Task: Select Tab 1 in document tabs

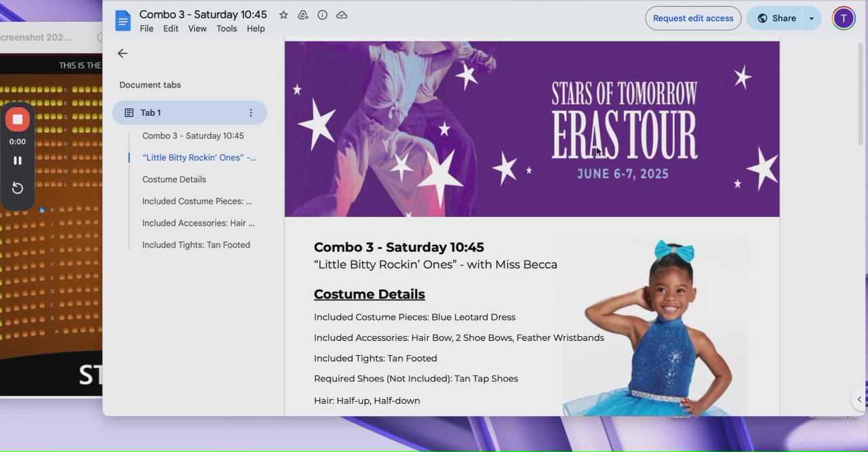Action: click(190, 112)
